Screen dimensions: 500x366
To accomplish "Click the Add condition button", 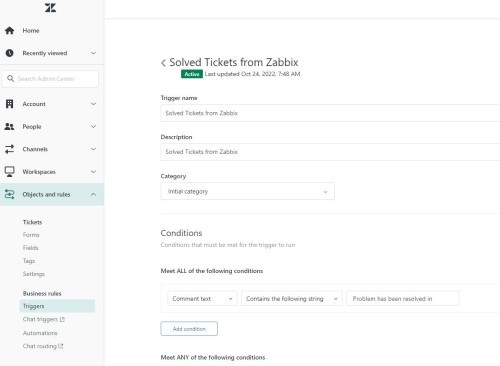I will pyautogui.click(x=189, y=329).
